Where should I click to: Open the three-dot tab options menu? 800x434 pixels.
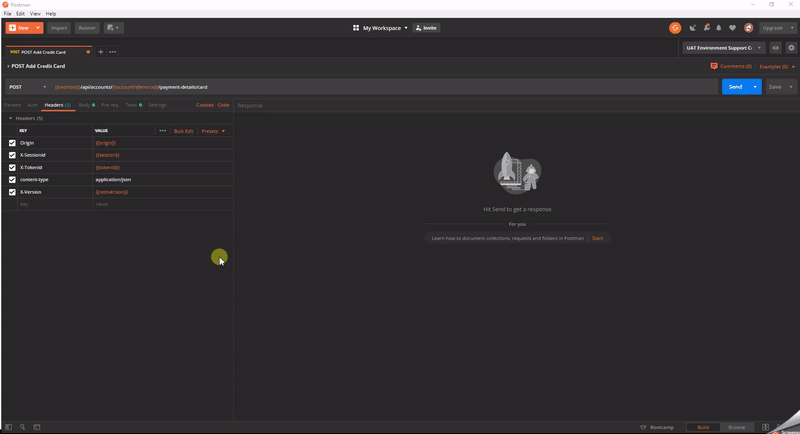pos(112,51)
